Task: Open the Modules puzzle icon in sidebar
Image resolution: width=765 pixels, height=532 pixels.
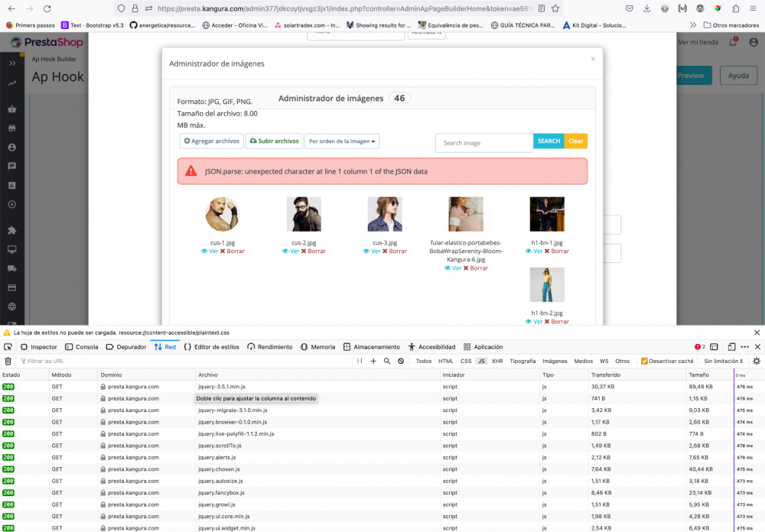Action: [12, 230]
